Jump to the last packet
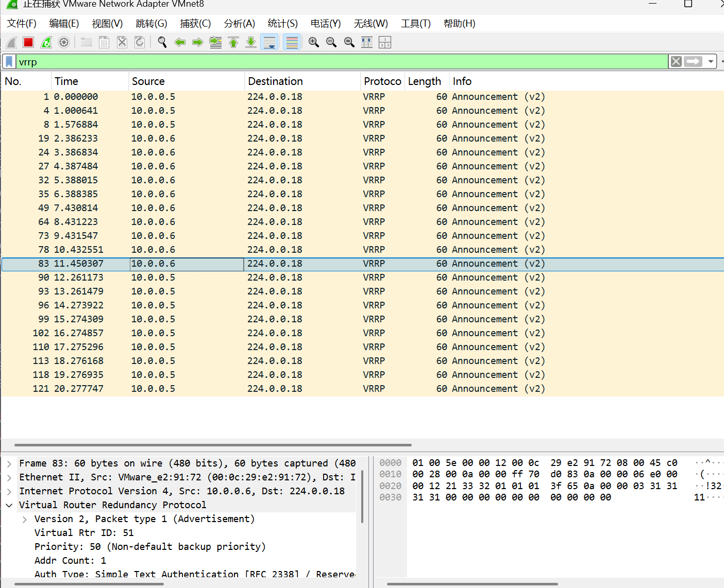The image size is (724, 588). (x=251, y=42)
